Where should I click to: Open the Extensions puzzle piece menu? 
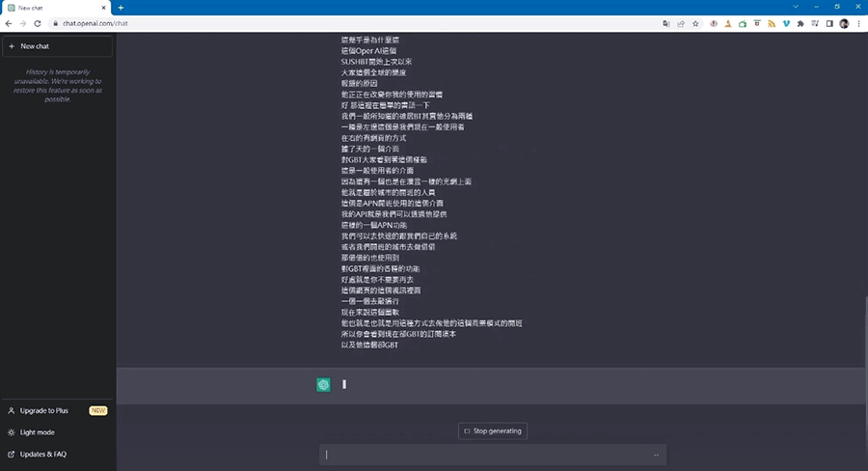pos(800,23)
